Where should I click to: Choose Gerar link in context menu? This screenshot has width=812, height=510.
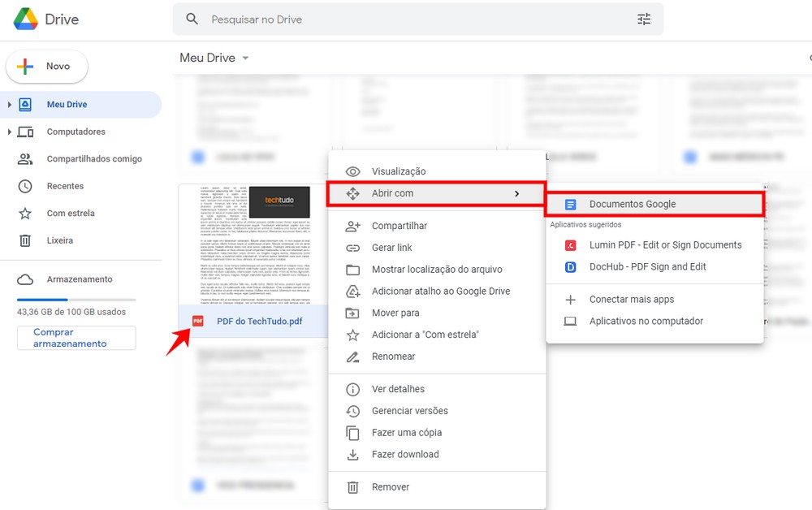coord(437,248)
